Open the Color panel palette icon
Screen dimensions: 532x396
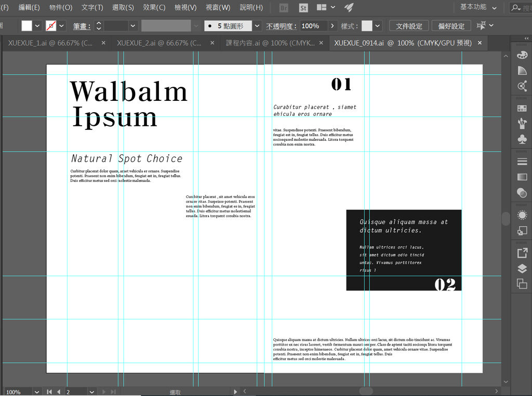pos(522,55)
